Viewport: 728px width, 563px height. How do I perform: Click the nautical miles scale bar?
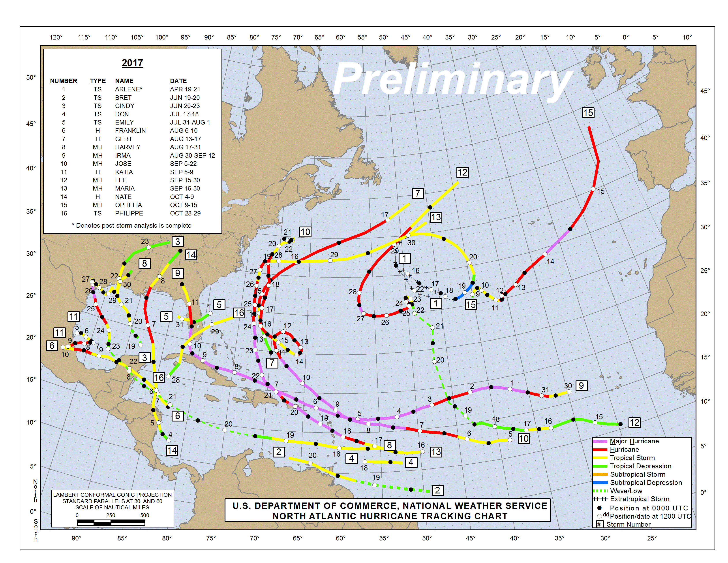click(x=111, y=523)
